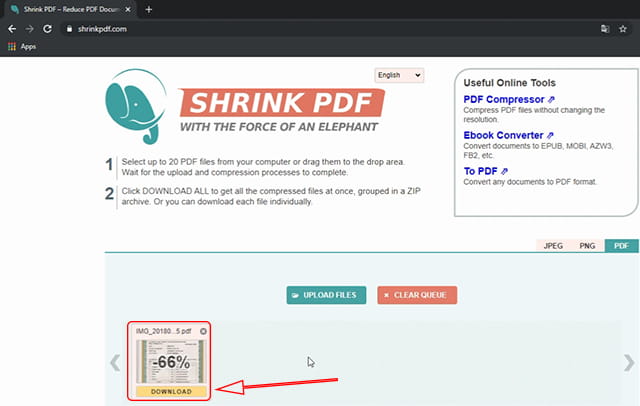640x406 pixels.
Task: Remove the IMG_20180 pdf file with X
Action: click(203, 331)
